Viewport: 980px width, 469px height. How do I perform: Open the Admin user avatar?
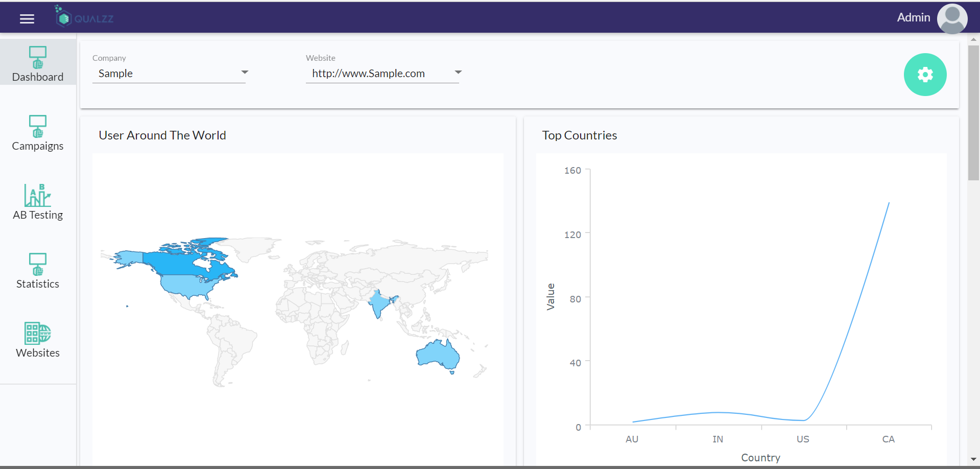(952, 18)
